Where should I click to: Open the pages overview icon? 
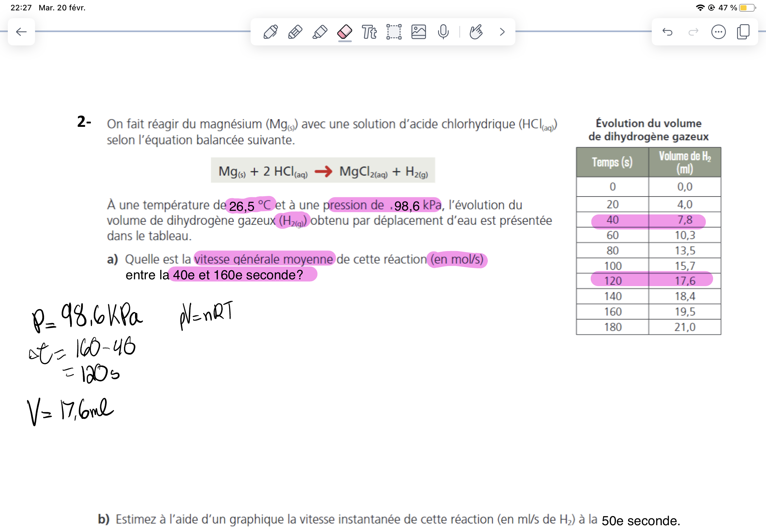pyautogui.click(x=743, y=32)
